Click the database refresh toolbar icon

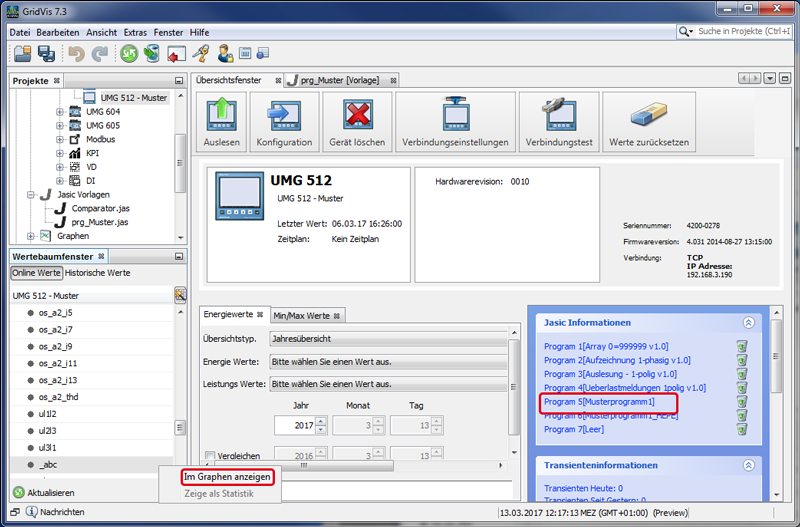click(152, 54)
